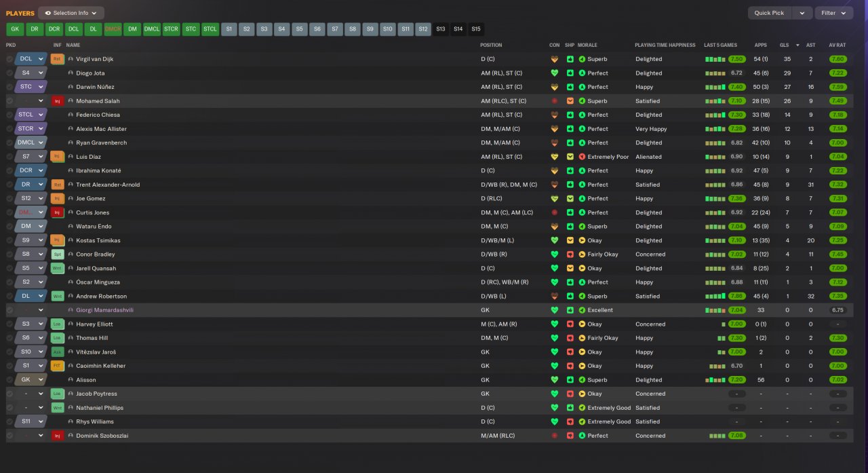This screenshot has width=868, height=473.
Task: Click Mohamed Salah's red condition icon
Action: pyautogui.click(x=555, y=101)
